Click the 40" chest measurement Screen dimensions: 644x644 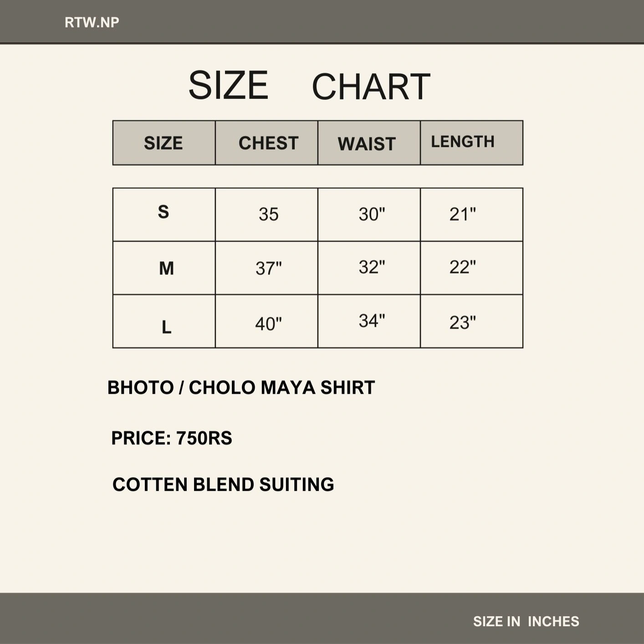tap(268, 324)
